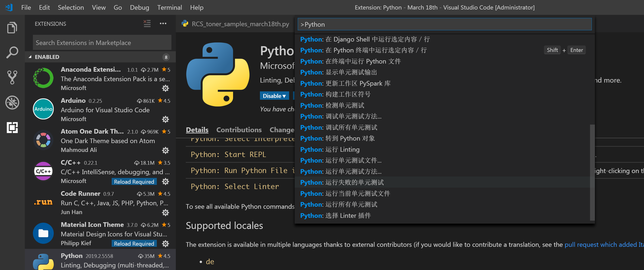Open More Actions in Extensions panel

[163, 23]
